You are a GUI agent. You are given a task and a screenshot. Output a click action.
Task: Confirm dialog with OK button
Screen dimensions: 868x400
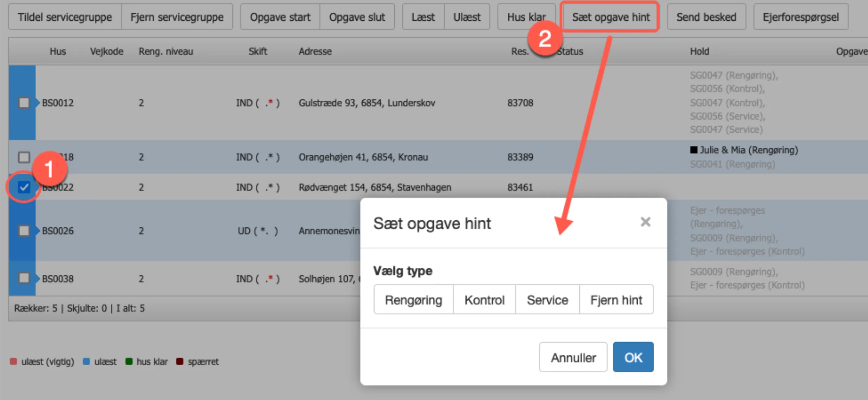point(633,357)
